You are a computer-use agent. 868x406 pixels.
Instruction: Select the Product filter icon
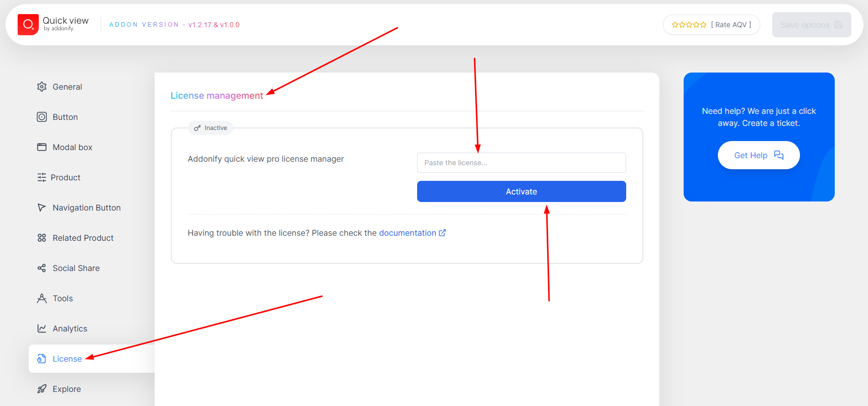42,177
